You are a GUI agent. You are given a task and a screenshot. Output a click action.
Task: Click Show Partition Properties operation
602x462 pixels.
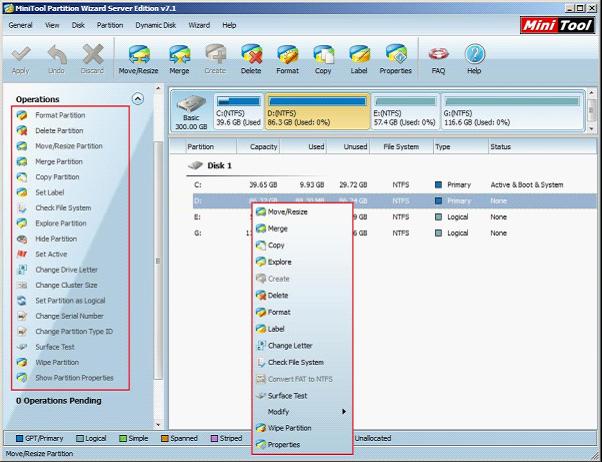point(74,378)
